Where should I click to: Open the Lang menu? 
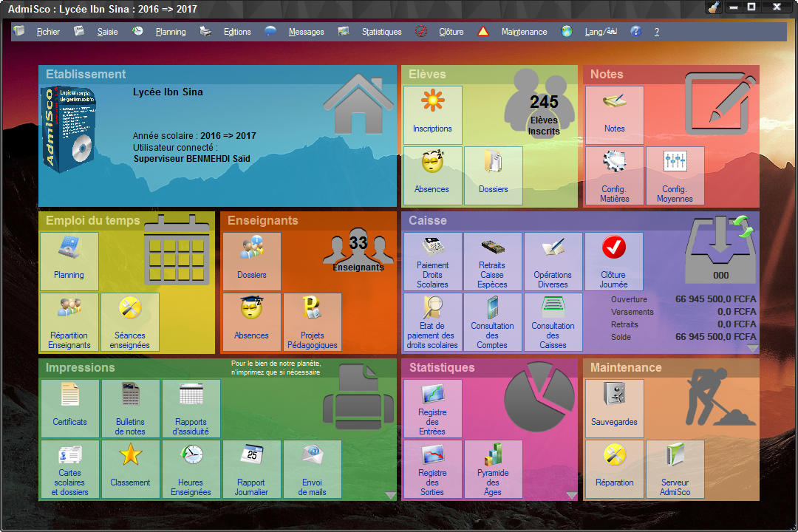click(600, 32)
